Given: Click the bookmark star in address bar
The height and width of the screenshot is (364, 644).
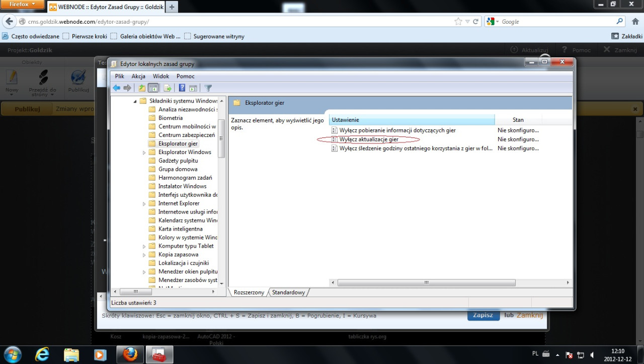Looking at the screenshot, I should [458, 22].
